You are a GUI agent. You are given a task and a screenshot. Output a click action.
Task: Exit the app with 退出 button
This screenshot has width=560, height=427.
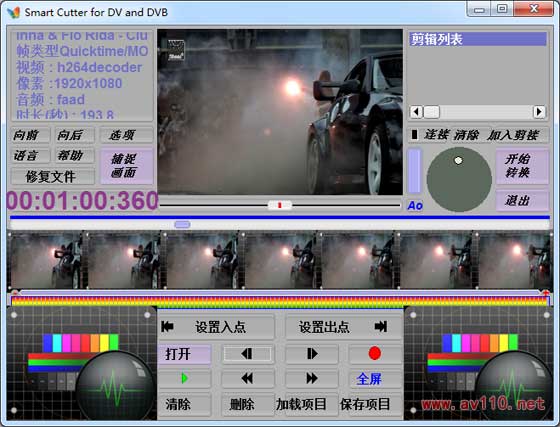[x=522, y=201]
